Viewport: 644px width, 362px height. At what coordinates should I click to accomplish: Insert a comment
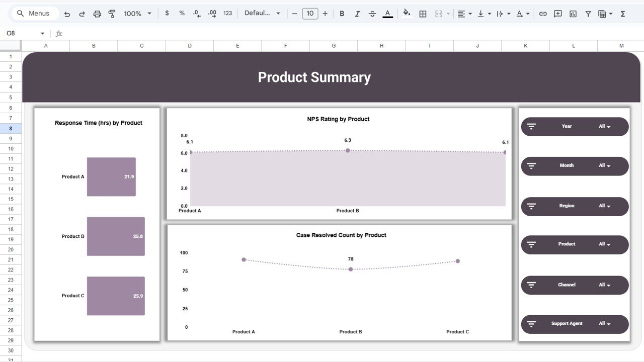(x=557, y=14)
